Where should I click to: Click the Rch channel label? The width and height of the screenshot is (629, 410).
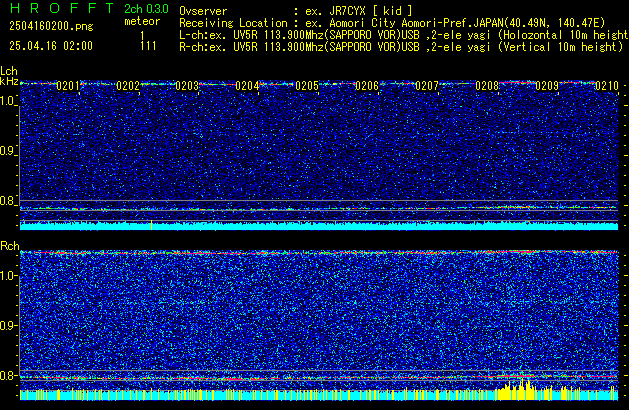10,246
